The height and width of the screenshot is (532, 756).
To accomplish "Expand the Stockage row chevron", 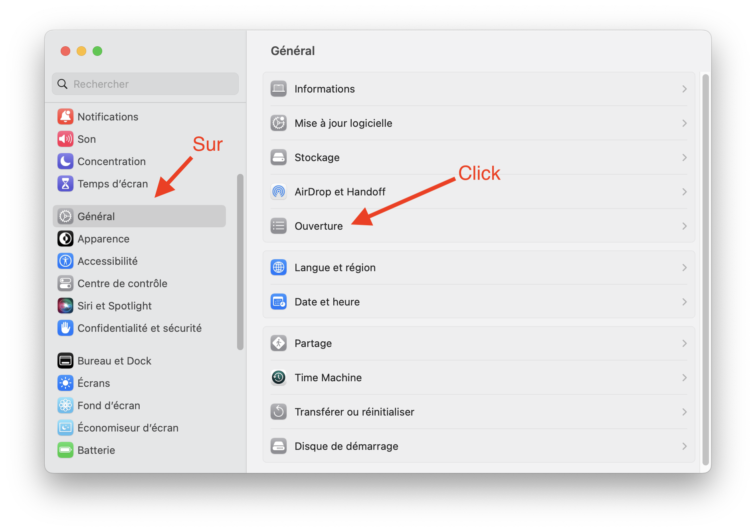I will point(684,157).
